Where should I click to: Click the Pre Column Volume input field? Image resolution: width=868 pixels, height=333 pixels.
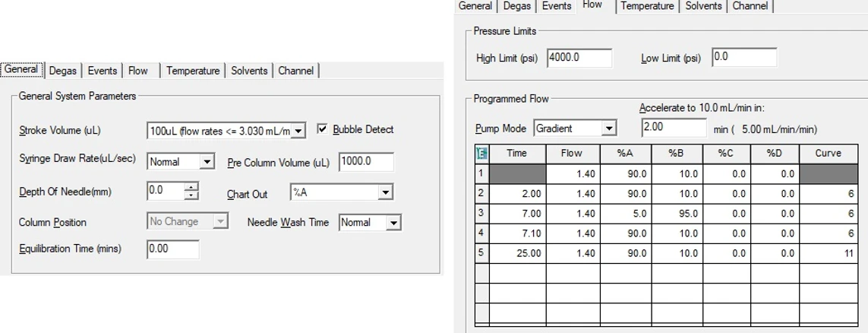click(x=365, y=162)
